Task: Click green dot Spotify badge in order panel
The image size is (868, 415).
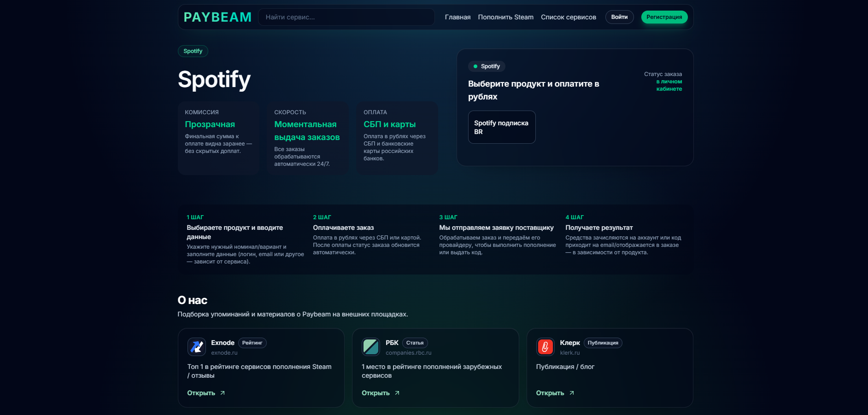Action: 487,66
